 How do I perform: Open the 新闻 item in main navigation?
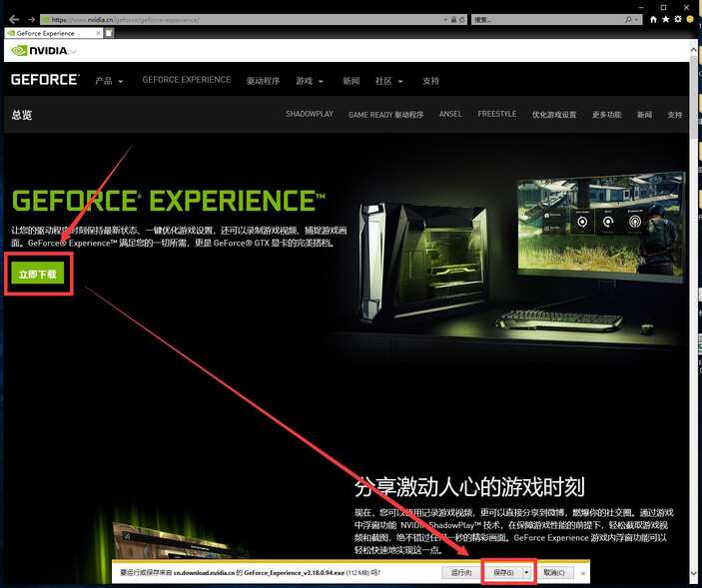(x=351, y=81)
